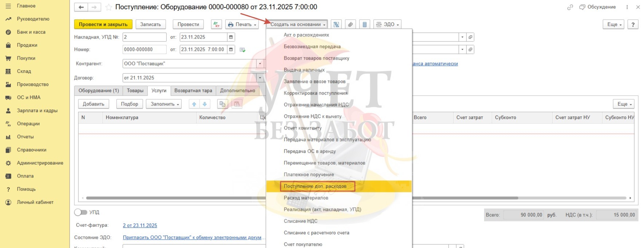The height and width of the screenshot is (248, 644).
Task: Move row up with blue arrow
Action: pos(194,104)
